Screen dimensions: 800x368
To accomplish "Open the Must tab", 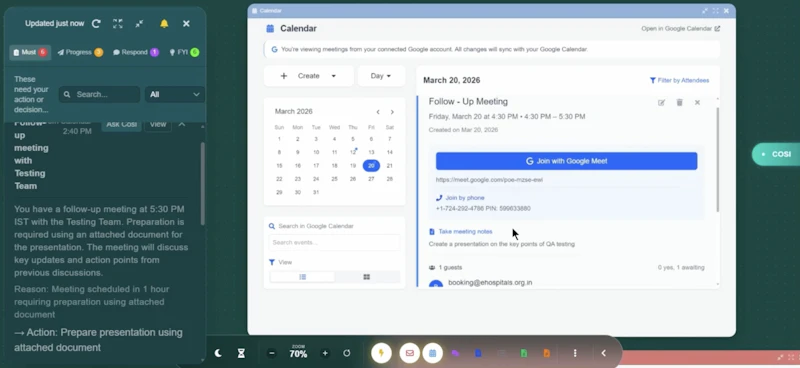I will click(30, 52).
